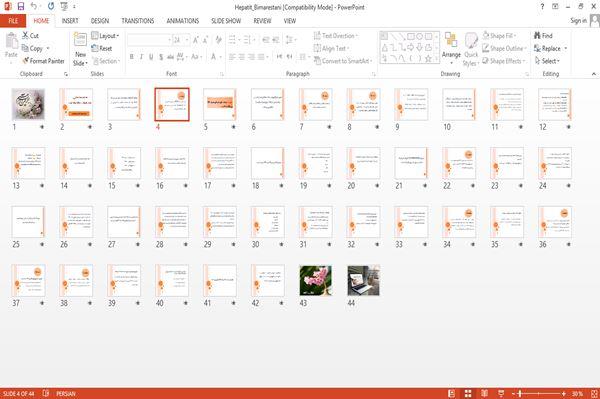The image size is (600, 399).
Task: Click Reset in the Slides group
Action: pos(102,48)
